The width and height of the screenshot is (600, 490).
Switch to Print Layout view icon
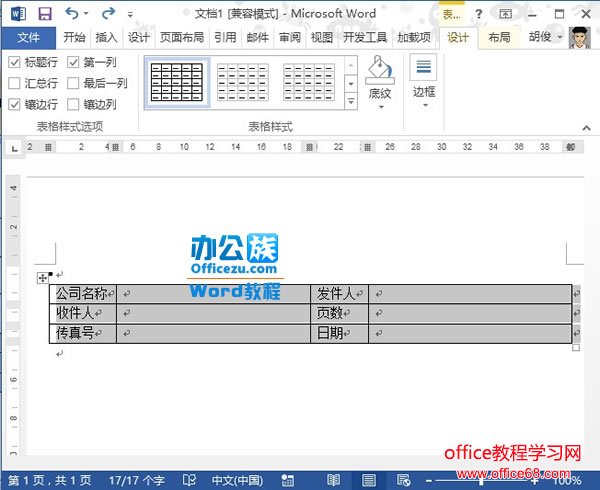368,480
